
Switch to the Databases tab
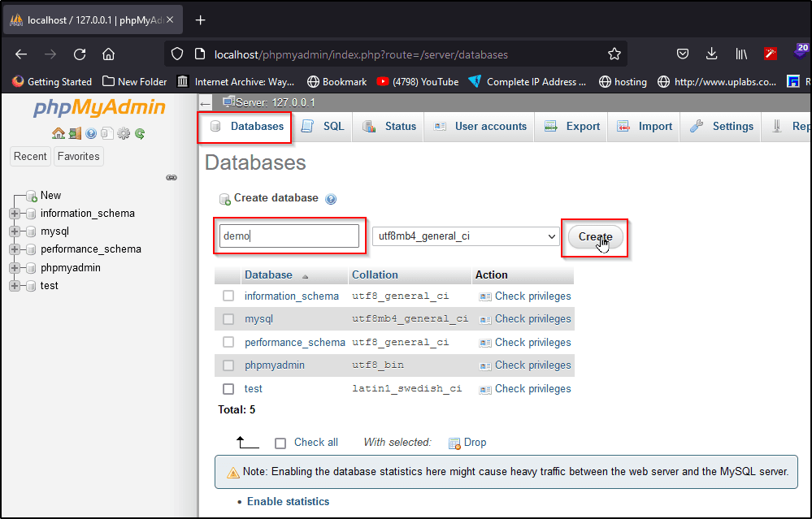(x=245, y=127)
